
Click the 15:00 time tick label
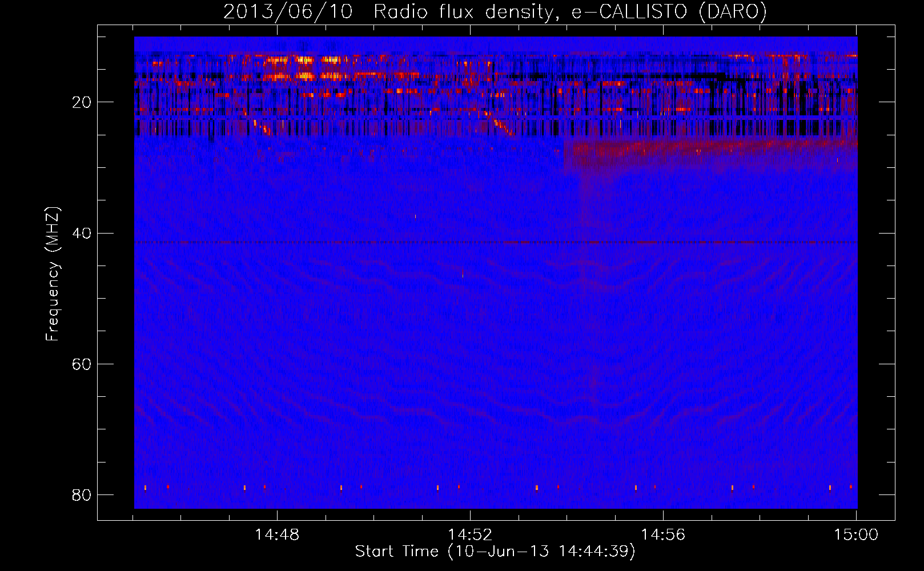point(856,535)
